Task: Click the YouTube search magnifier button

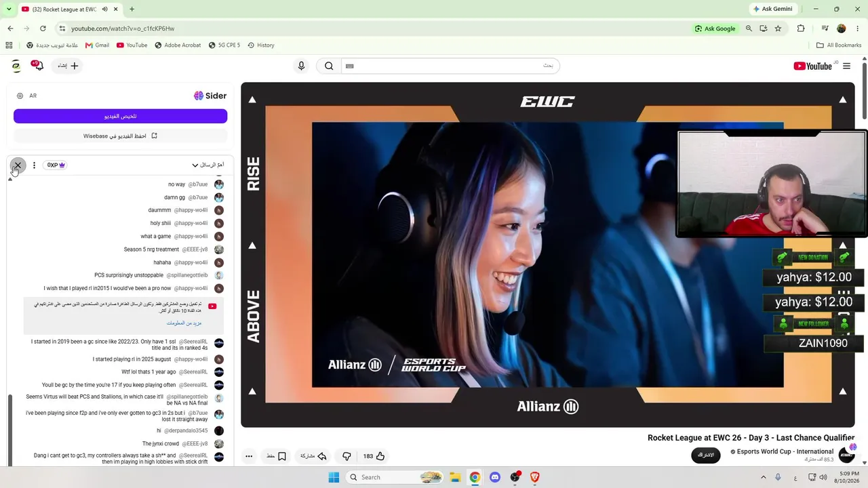Action: (329, 66)
